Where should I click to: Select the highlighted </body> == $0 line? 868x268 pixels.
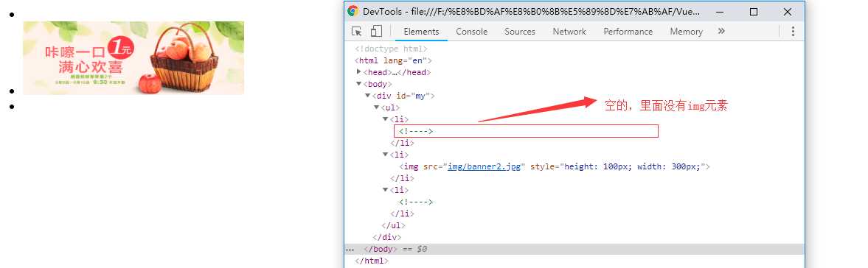coord(574,249)
